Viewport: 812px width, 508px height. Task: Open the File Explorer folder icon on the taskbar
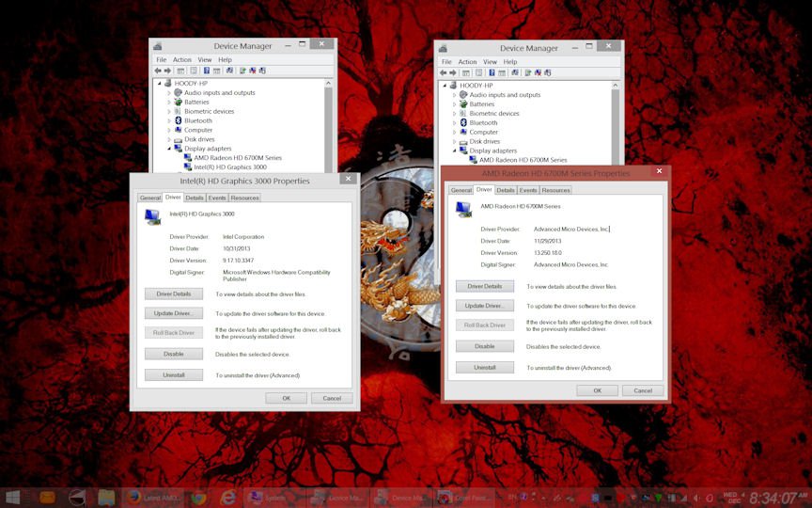click(106, 497)
